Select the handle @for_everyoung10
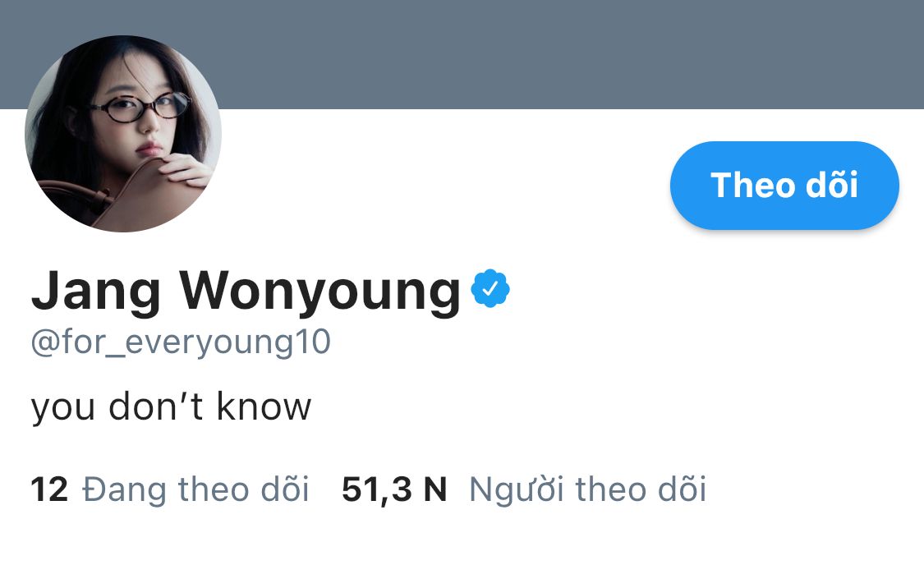Image resolution: width=924 pixels, height=565 pixels. (181, 342)
